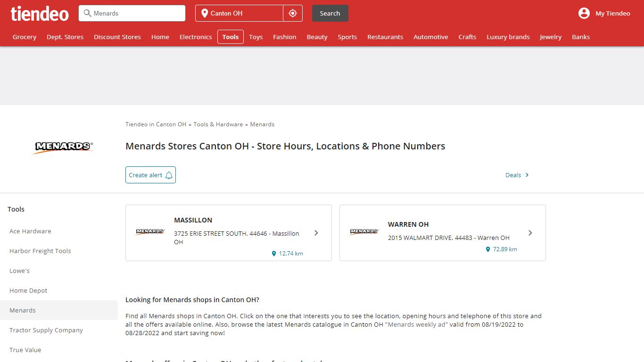Click the 2015 Walmart Drive address
Image resolution: width=644 pixels, height=362 pixels.
point(449,238)
